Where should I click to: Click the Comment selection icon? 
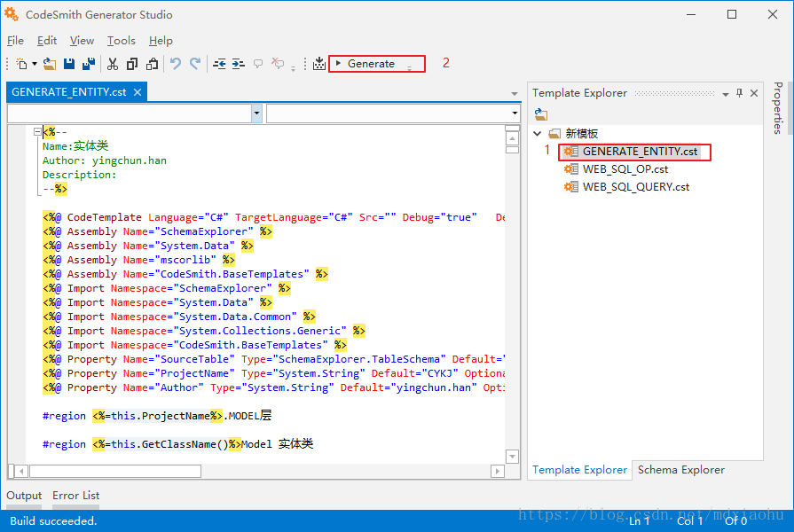point(258,64)
